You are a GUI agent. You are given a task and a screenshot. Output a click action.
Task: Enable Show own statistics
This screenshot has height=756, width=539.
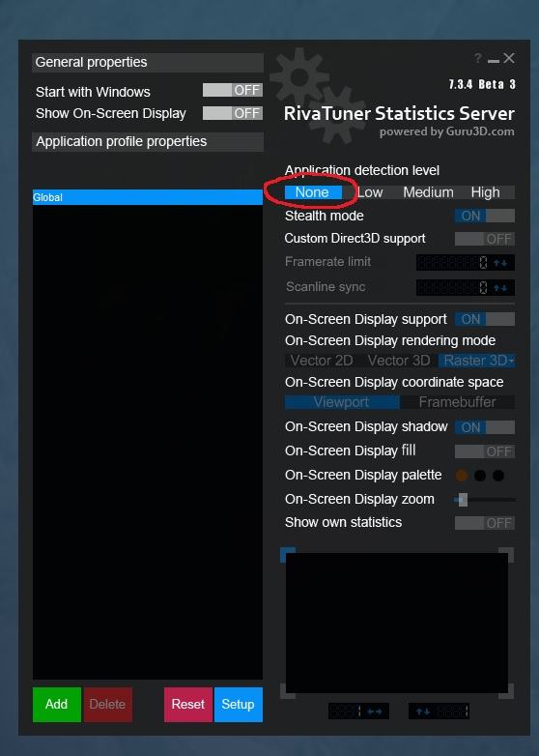(x=485, y=523)
